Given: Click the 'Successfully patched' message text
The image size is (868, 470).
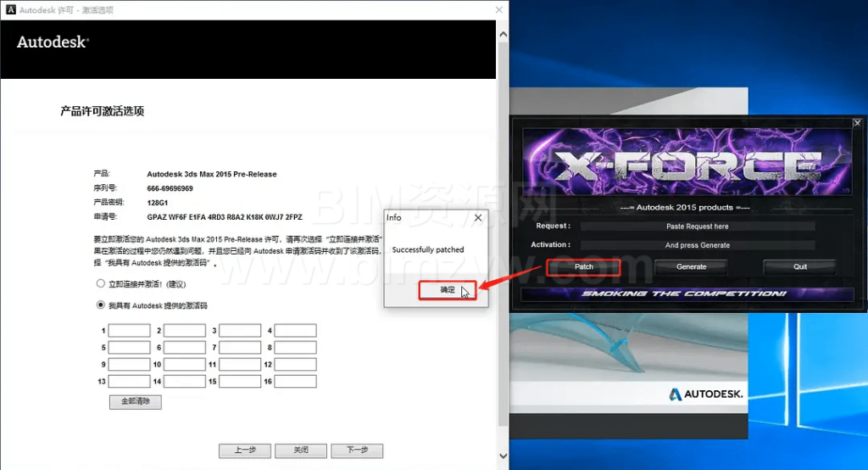Looking at the screenshot, I should 428,250.
